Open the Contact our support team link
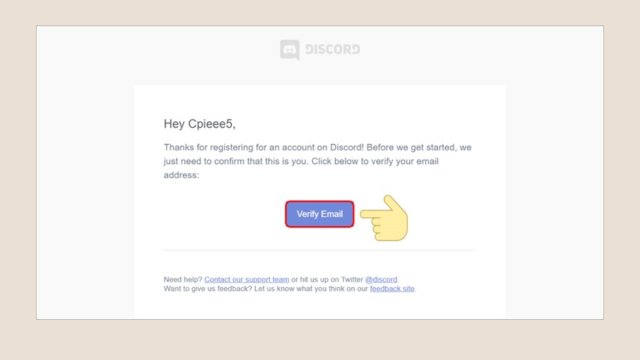This screenshot has width=640, height=360. [x=247, y=280]
